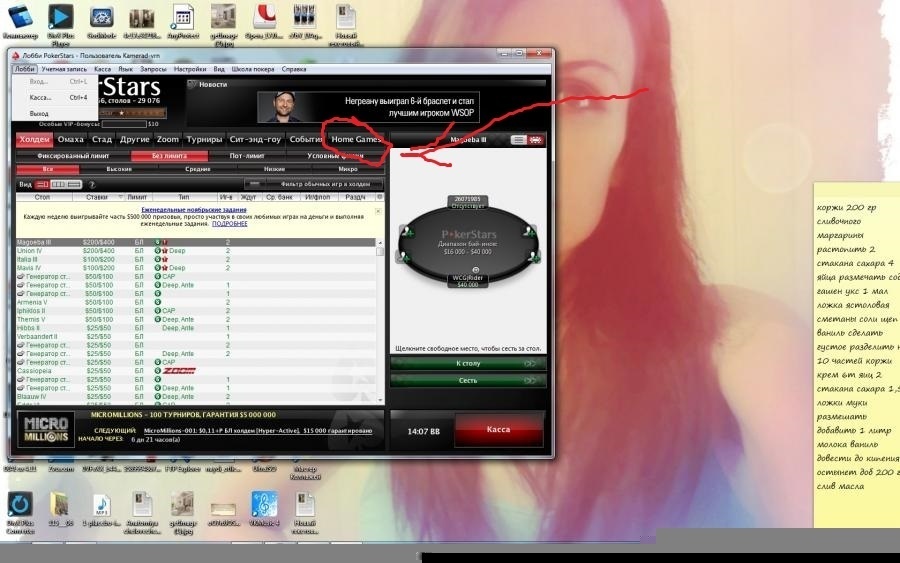Open the Касса menu in menu bar

pyautogui.click(x=102, y=69)
